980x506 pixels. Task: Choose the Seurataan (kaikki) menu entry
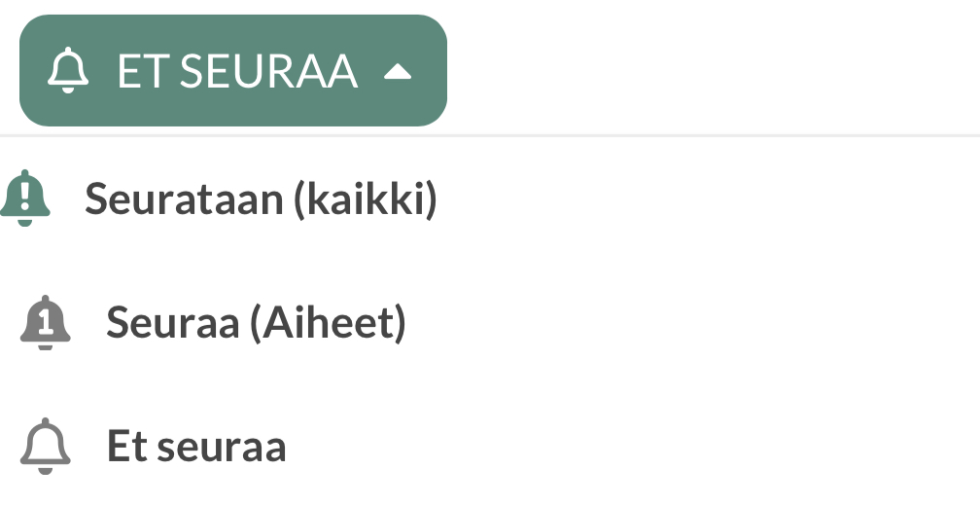click(x=261, y=199)
